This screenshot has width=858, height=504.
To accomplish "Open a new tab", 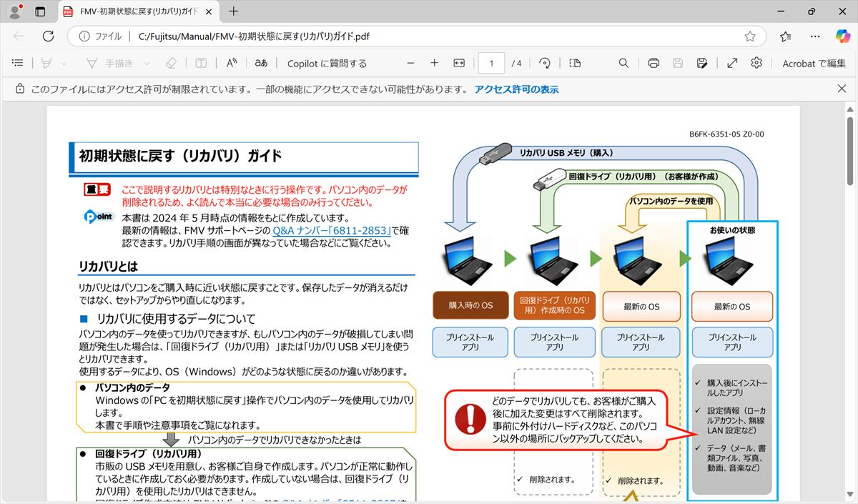I will 234,11.
